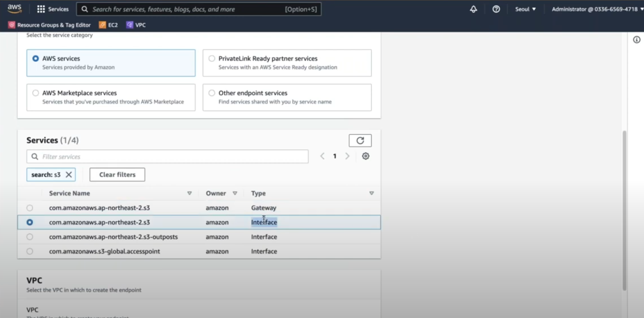Click the Filter services field

[x=167, y=157]
